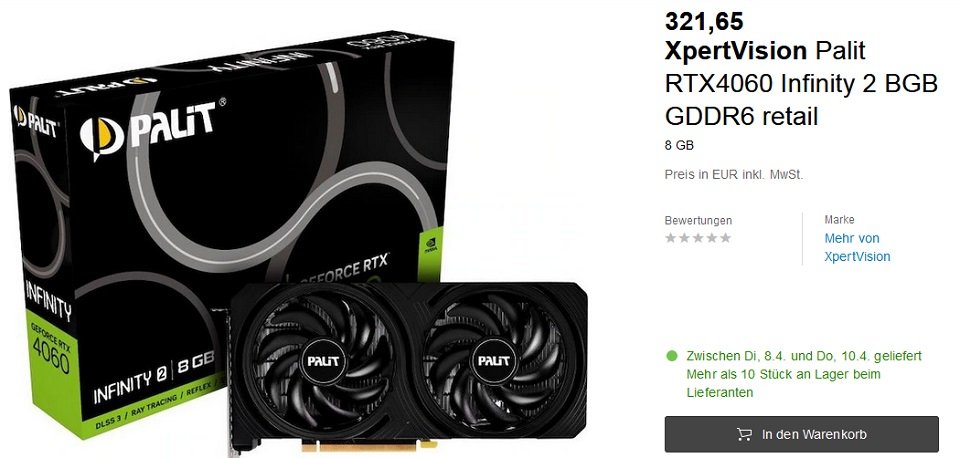This screenshot has height=458, width=960.
Task: Click the Marke label
Action: click(839, 219)
